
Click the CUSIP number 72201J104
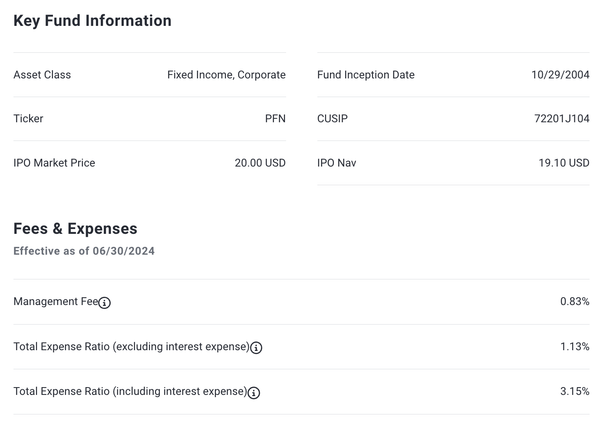coord(562,119)
